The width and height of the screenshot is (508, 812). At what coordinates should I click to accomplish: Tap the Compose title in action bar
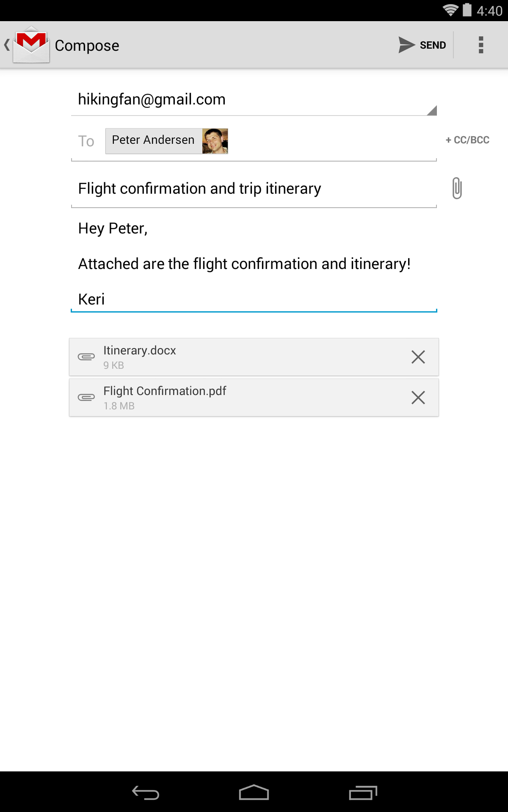coord(87,46)
